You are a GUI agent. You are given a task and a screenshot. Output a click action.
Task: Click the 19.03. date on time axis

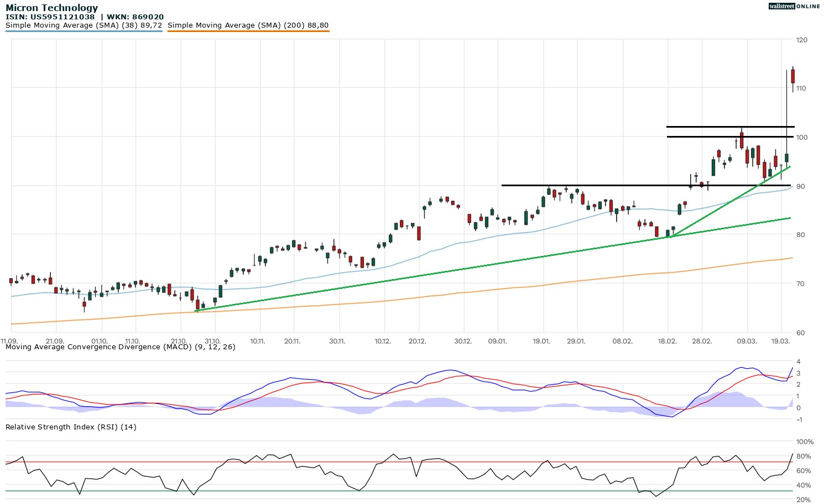tap(780, 342)
